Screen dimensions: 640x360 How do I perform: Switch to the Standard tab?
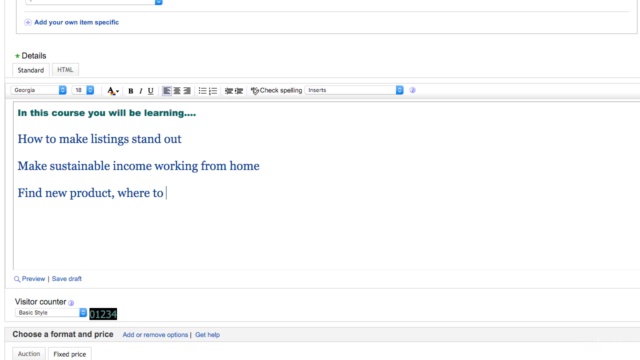pos(31,70)
